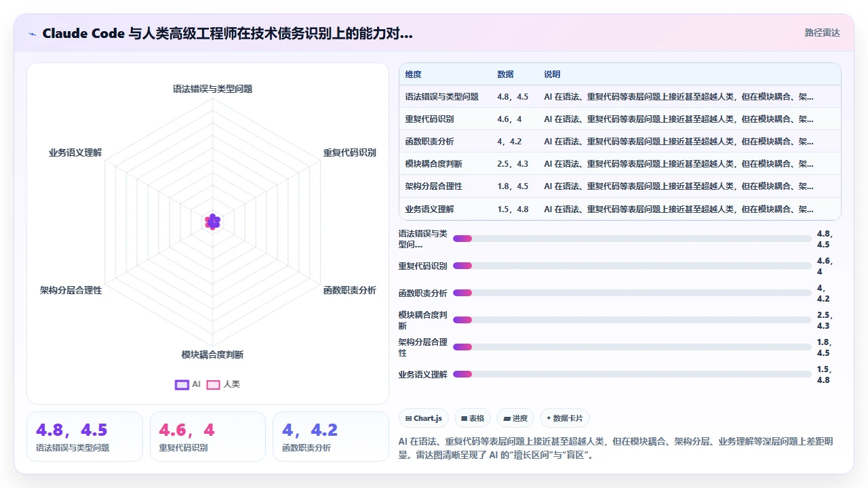This screenshot has height=488, width=868.
Task: Select table row 模块耦合度判断
Action: click(x=620, y=164)
